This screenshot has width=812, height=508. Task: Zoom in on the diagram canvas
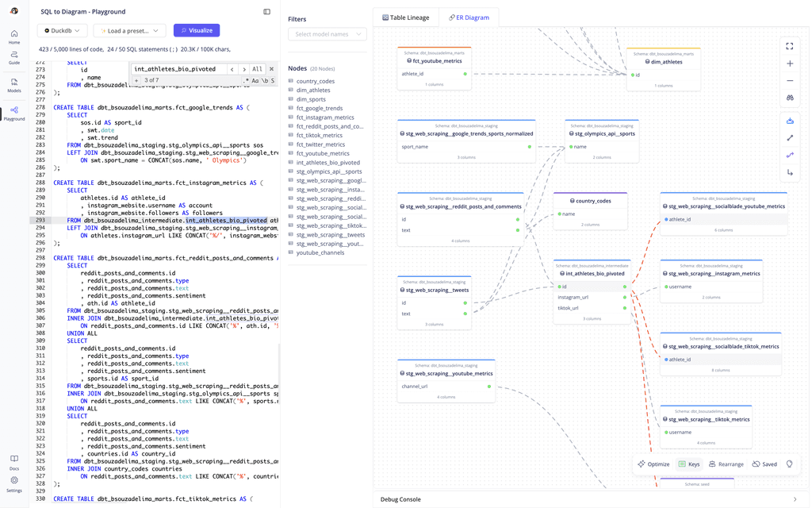(789, 64)
